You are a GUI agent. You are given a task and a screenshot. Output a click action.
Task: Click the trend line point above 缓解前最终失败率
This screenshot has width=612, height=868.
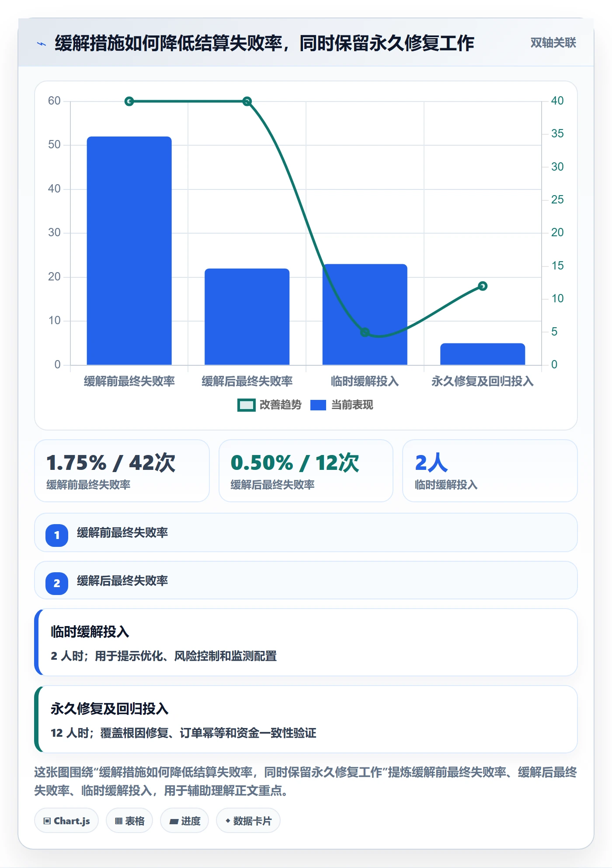point(129,101)
